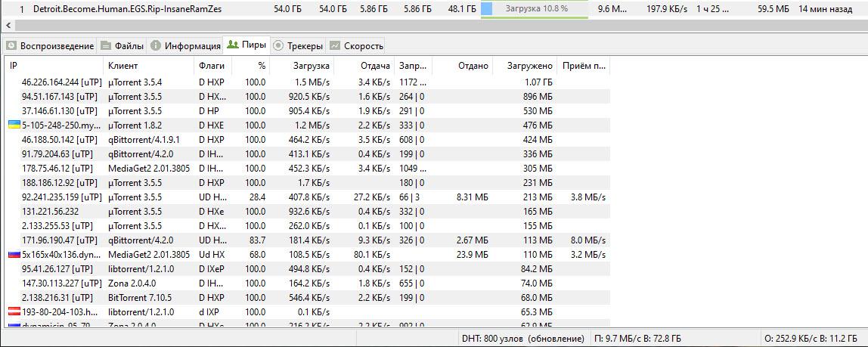Sort peers by Клиент column header
This screenshot has height=347, width=868.
(x=122, y=66)
